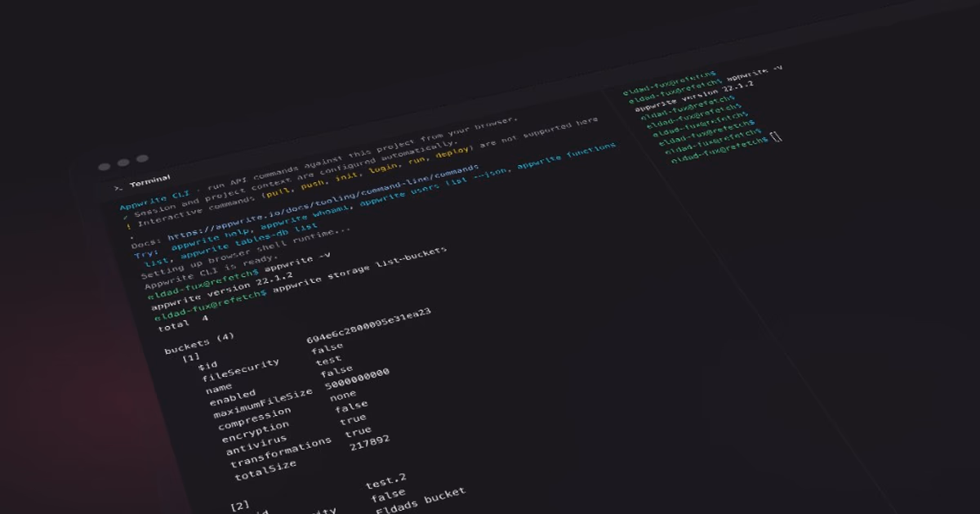Click the 5000000000 value

356,378
